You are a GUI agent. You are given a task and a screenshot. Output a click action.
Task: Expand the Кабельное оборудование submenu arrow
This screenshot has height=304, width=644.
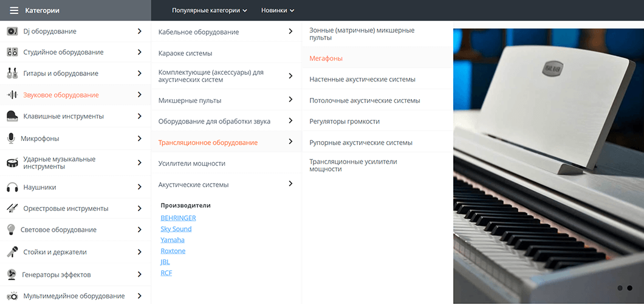tap(290, 32)
